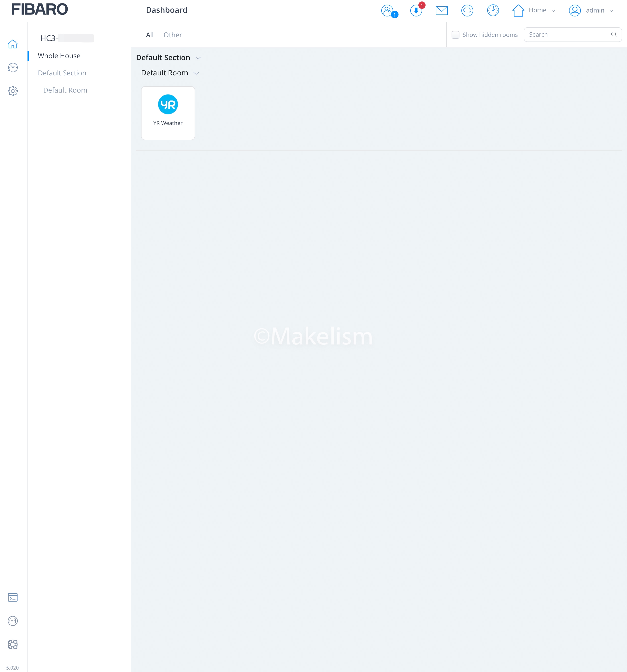The height and width of the screenshot is (672, 627).
Task: Go to the home icon in left sidebar
Action: [13, 44]
